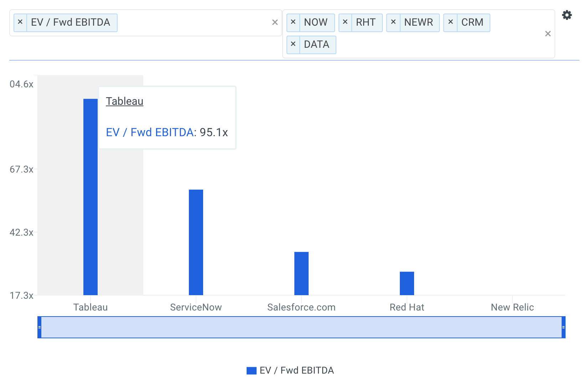
Task: Click the left handle of range navigator
Action: (x=40, y=327)
